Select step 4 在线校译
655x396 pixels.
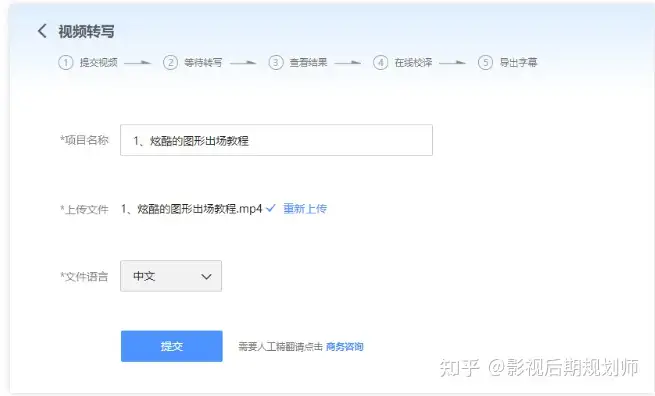403,63
